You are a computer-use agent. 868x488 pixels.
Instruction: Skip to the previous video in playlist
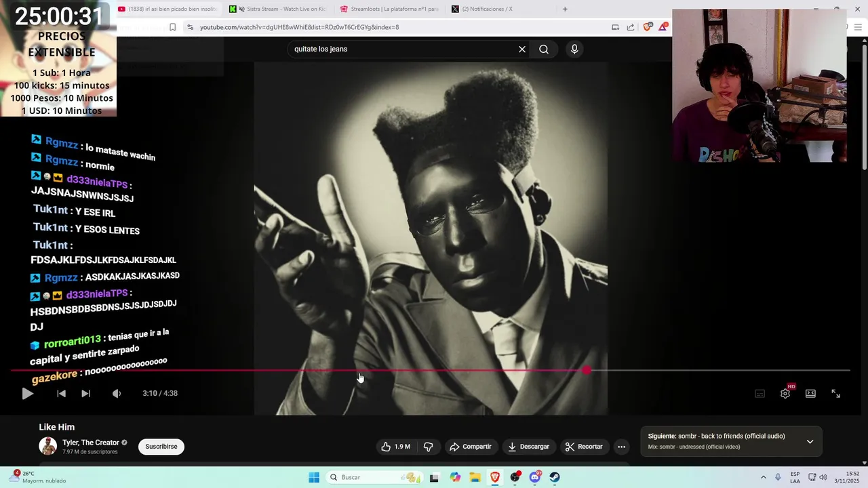coord(61,393)
